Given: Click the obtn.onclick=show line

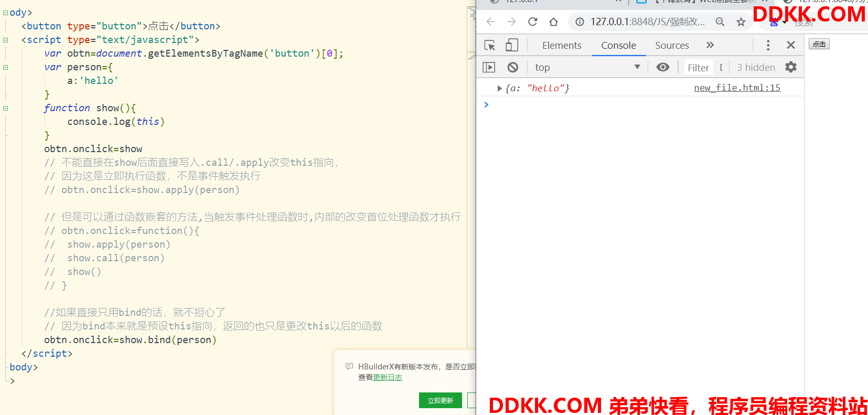Looking at the screenshot, I should [x=93, y=149].
